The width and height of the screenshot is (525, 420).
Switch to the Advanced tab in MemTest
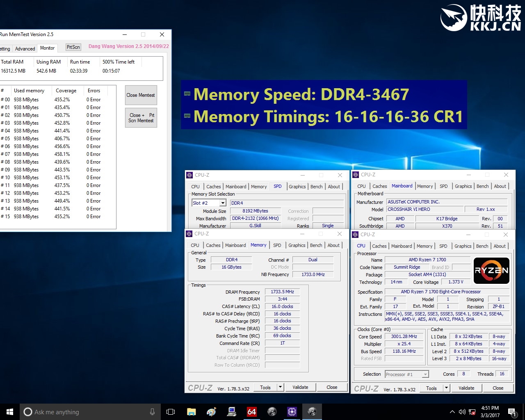pyautogui.click(x=25, y=48)
